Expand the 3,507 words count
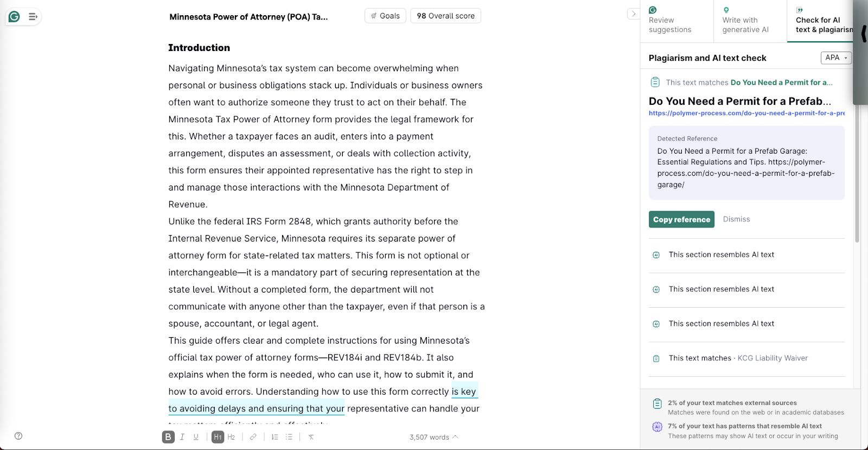This screenshot has height=450, width=868. coord(433,438)
